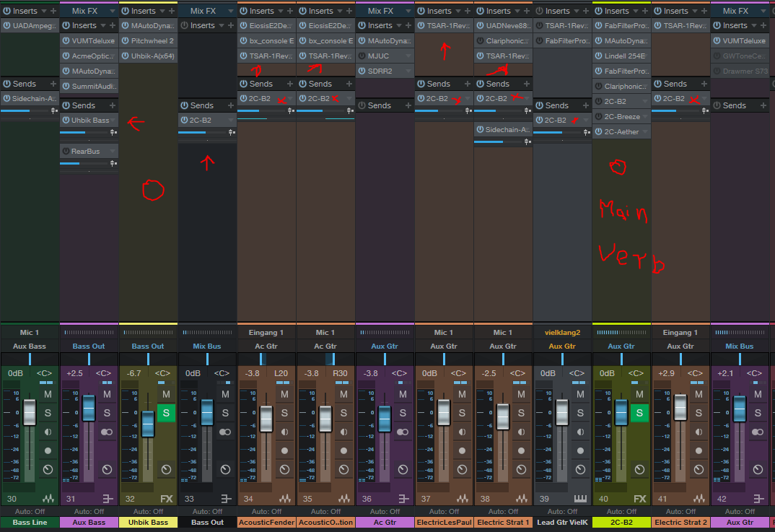Click the FX type icon on channel 32
The height and width of the screenshot is (532, 775).
tap(167, 499)
